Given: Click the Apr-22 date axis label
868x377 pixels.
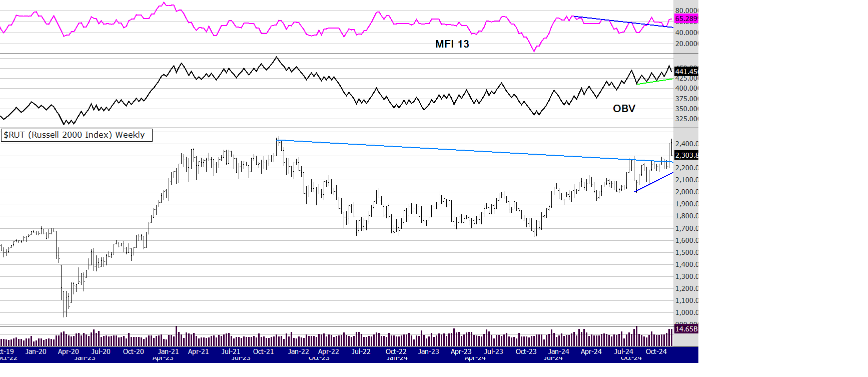Looking at the screenshot, I should point(329,351).
